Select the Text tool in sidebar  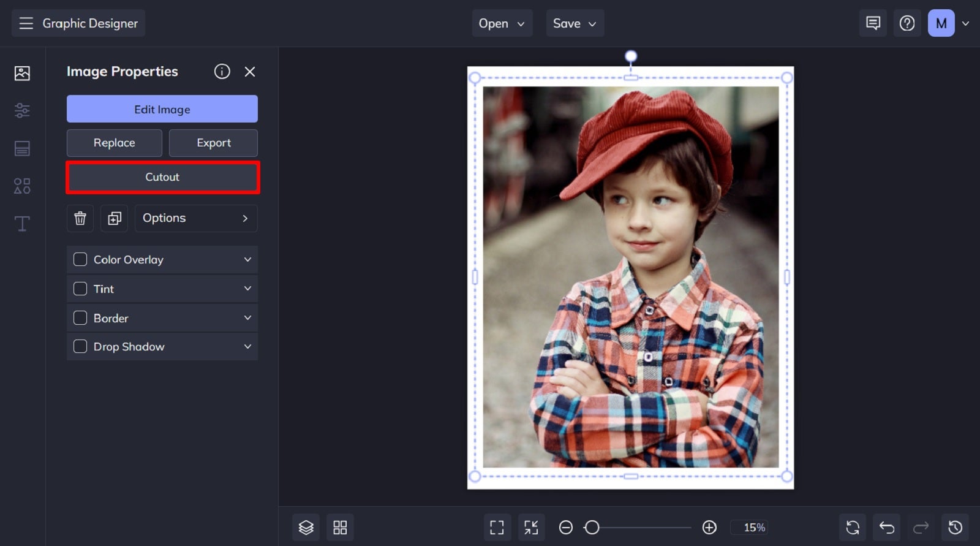pyautogui.click(x=22, y=224)
